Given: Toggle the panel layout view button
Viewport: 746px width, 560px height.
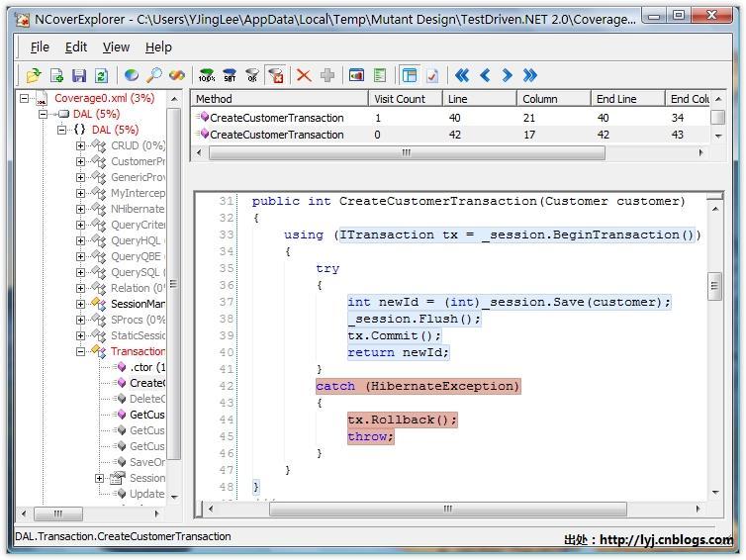Looking at the screenshot, I should 409,75.
